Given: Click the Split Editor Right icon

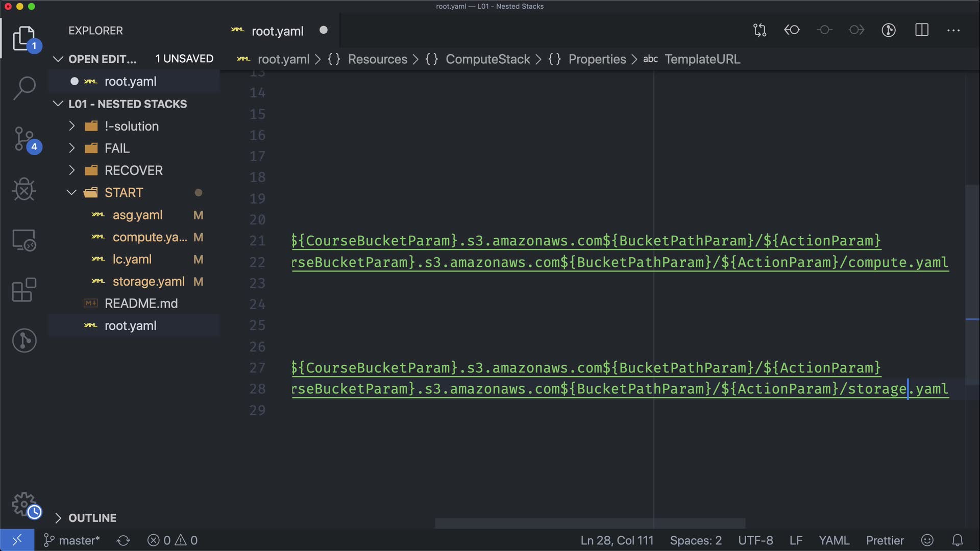Looking at the screenshot, I should click(x=921, y=30).
